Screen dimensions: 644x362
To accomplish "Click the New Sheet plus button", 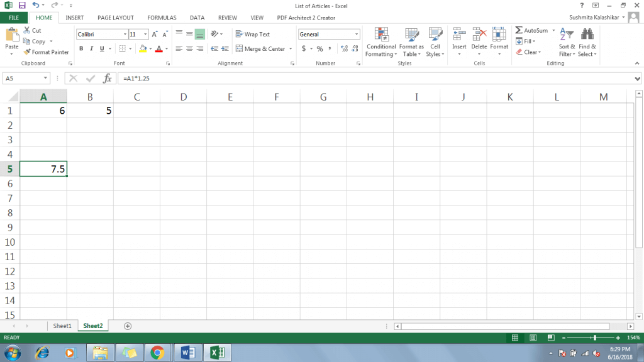I will click(127, 326).
